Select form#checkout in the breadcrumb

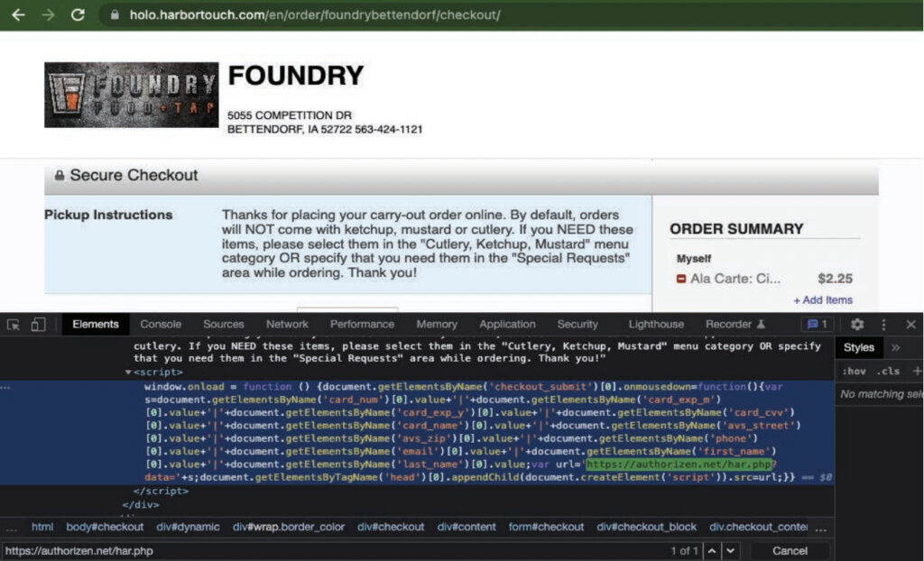546,527
